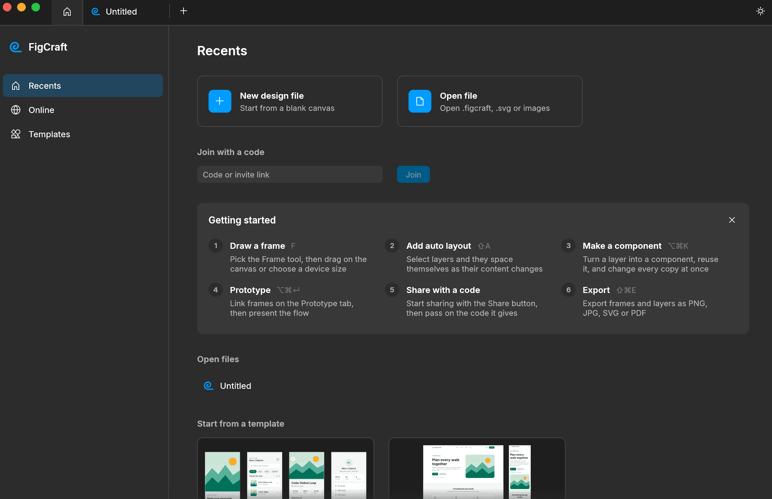Toggle the light/dark theme sun icon

[760, 11]
